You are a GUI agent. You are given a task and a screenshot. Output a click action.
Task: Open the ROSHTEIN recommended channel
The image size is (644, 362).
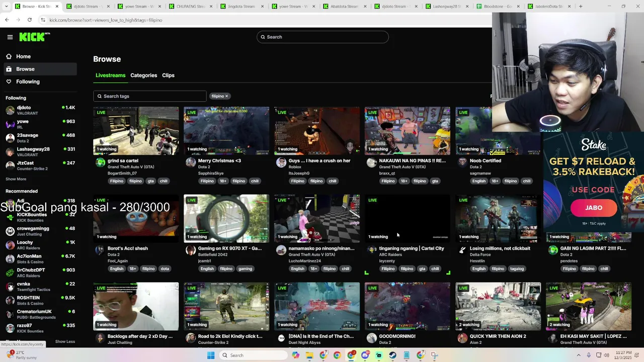tap(39, 300)
